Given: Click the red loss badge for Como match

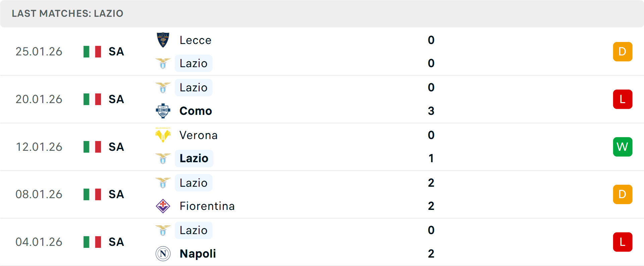Looking at the screenshot, I should (623, 99).
